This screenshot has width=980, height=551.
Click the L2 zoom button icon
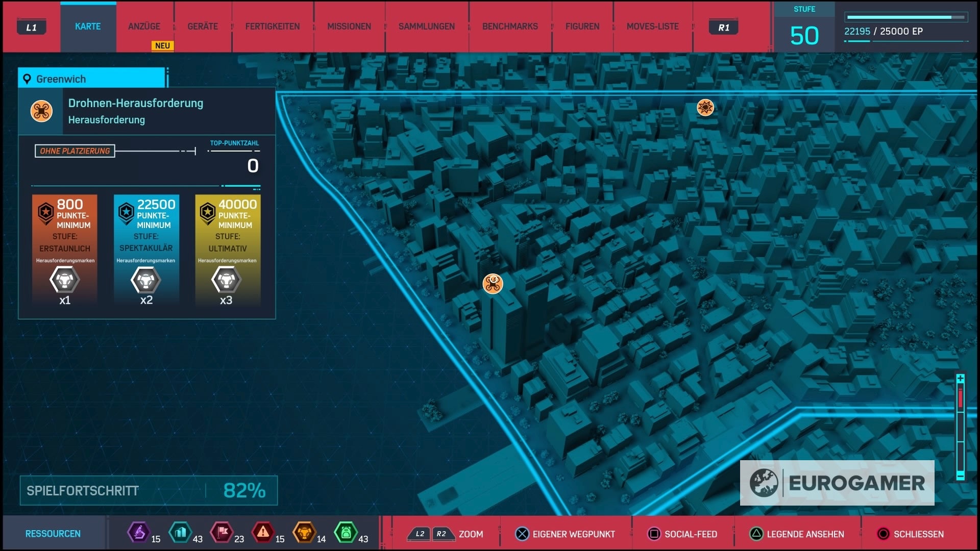(419, 534)
